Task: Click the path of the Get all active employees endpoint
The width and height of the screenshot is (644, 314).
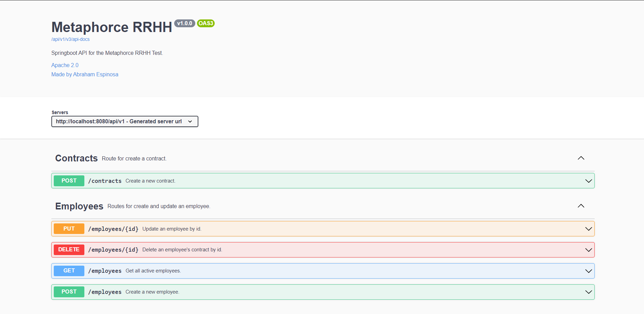Action: click(105, 271)
